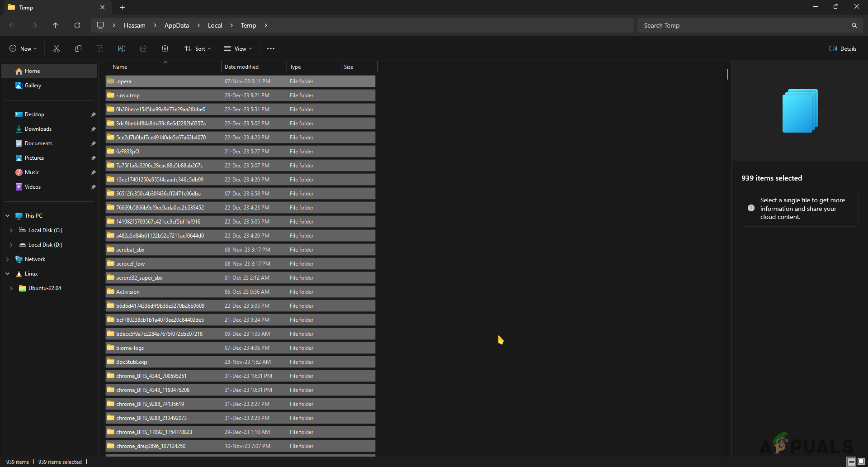Pin or unpin Downloads in sidebar

click(93, 129)
